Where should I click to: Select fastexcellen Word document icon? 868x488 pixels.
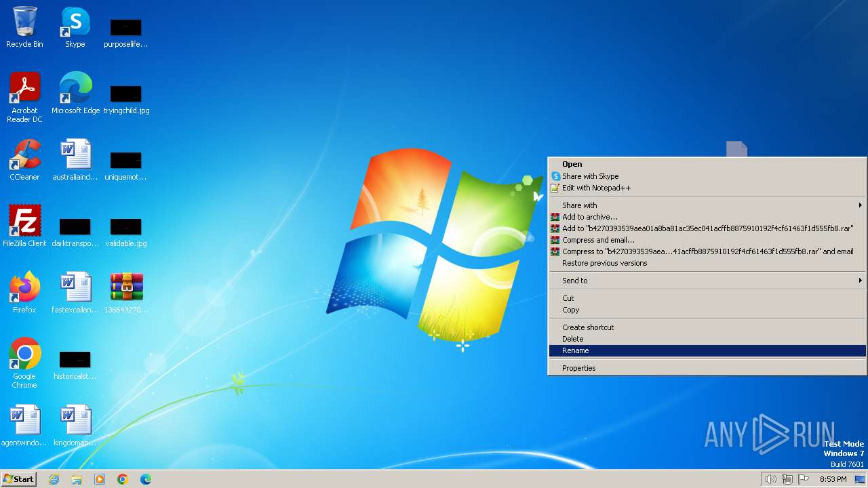tap(75, 292)
